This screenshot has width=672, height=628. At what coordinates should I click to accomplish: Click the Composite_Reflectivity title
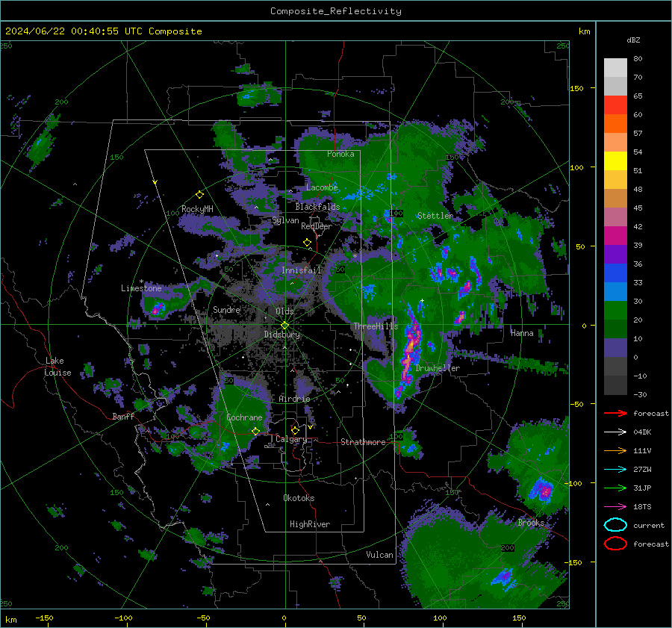coord(335,11)
